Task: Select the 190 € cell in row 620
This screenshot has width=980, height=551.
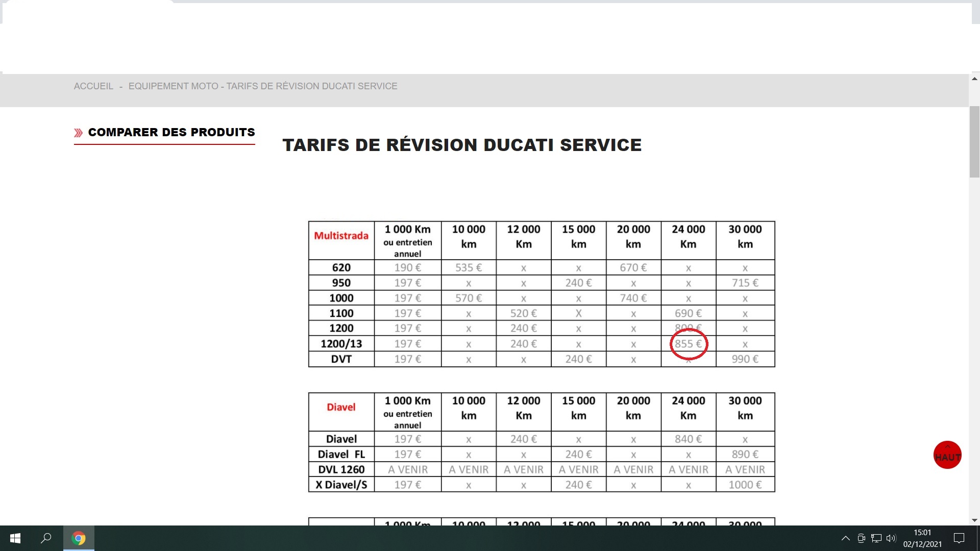Action: tap(408, 267)
